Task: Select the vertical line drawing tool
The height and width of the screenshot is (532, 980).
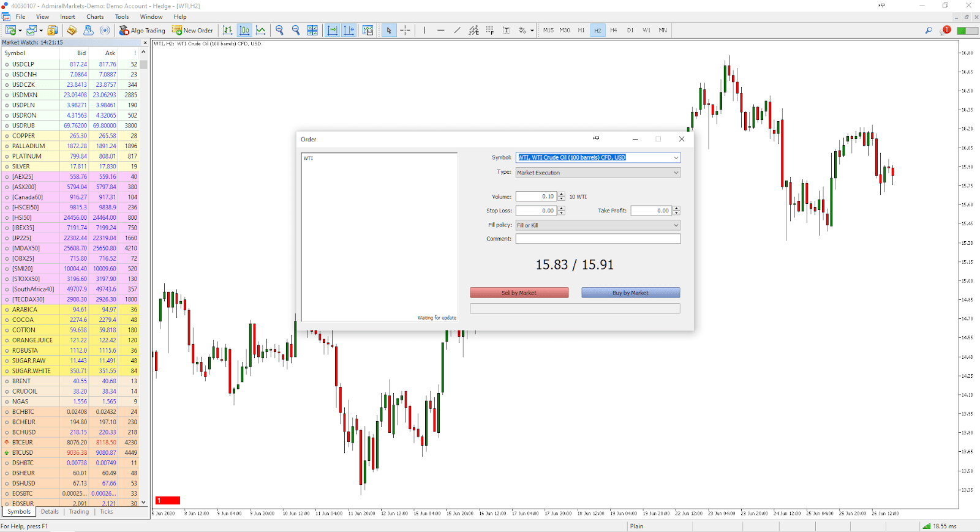Action: (x=424, y=30)
